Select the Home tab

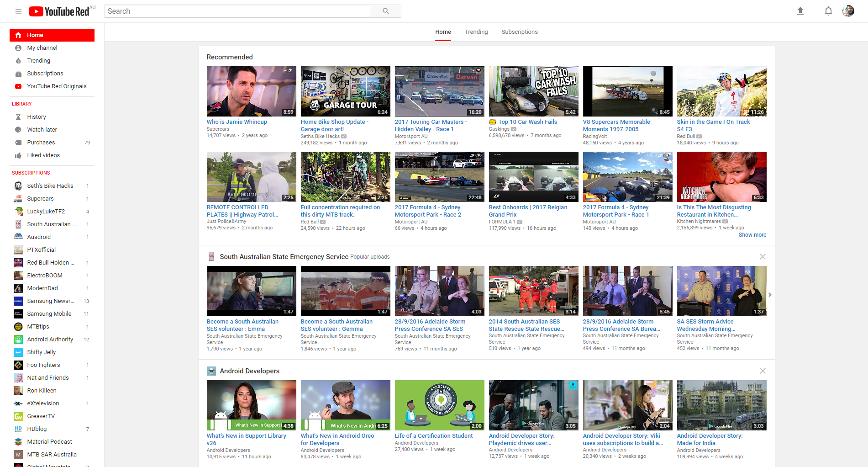tap(443, 32)
